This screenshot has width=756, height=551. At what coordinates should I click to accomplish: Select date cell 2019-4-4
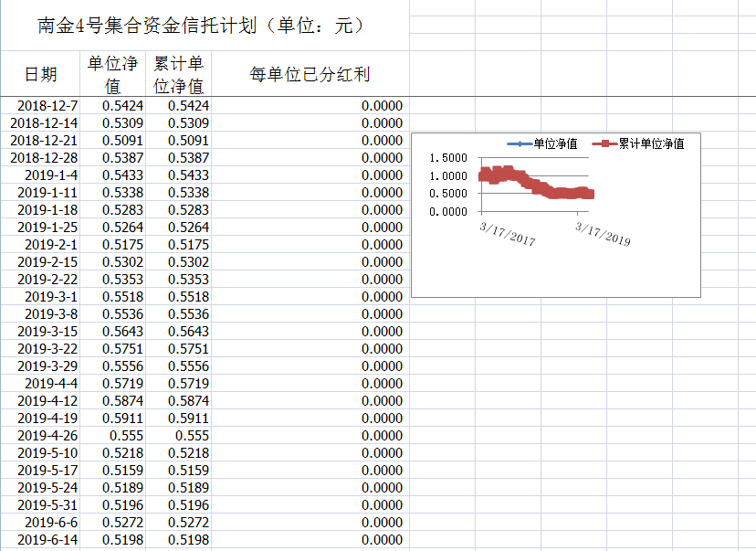coord(40,384)
